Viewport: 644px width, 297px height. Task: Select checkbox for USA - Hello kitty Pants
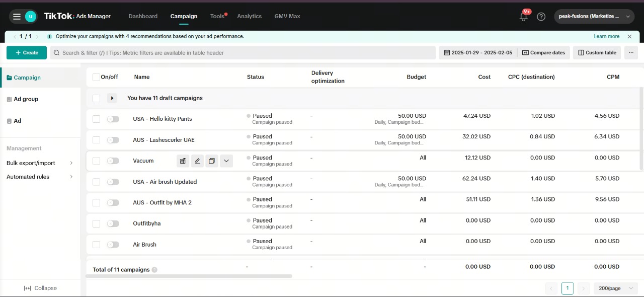96,119
